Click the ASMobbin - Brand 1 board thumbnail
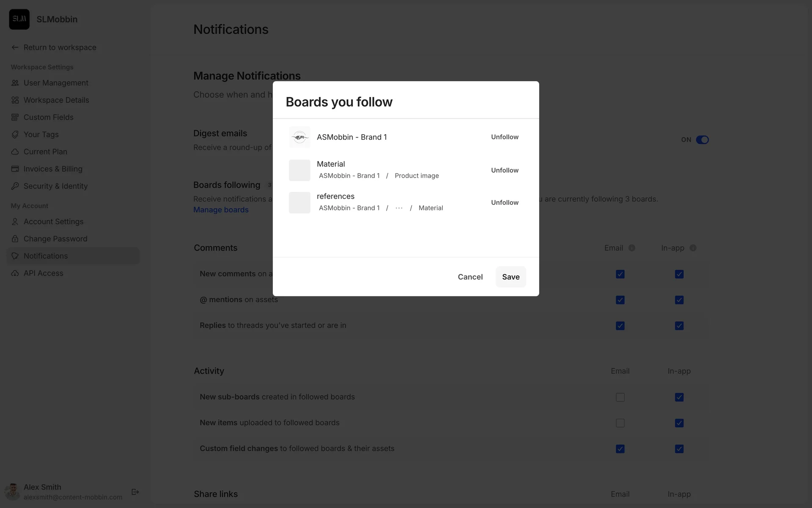812x508 pixels. (x=299, y=137)
